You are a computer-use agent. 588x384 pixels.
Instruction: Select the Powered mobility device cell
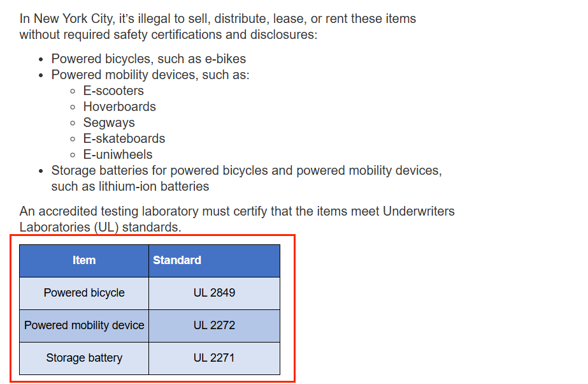point(84,326)
